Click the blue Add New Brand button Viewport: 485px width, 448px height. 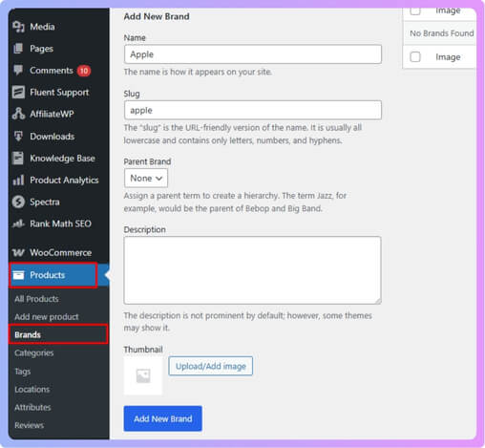163,418
